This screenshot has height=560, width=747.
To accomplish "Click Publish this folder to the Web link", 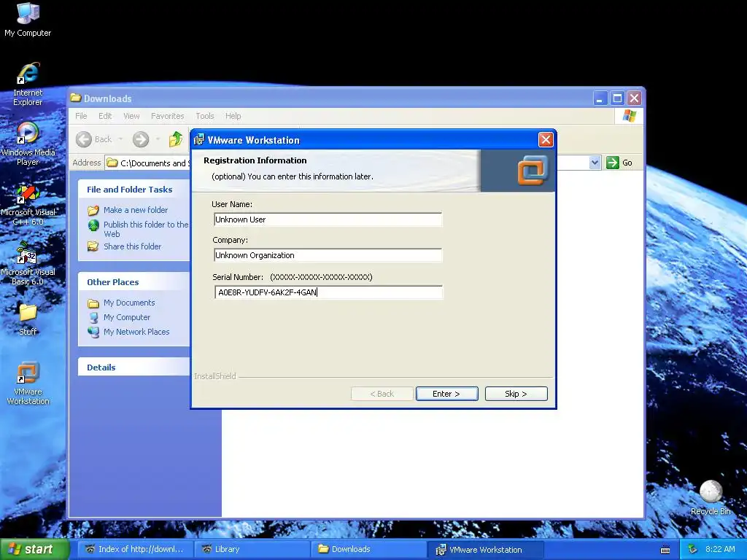I will [146, 229].
